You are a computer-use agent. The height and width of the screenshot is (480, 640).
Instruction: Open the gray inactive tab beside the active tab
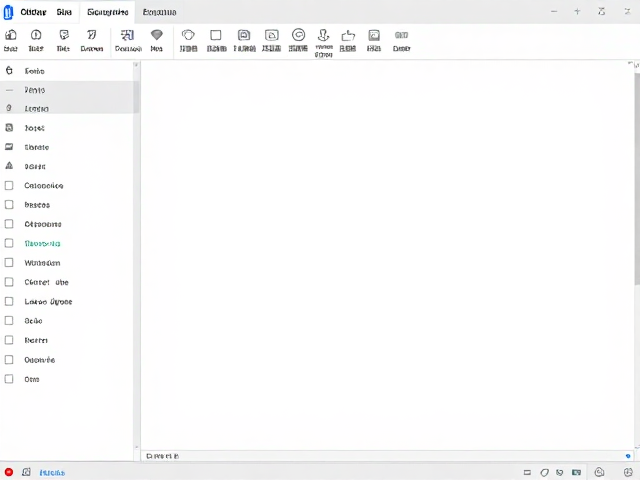[x=160, y=12]
